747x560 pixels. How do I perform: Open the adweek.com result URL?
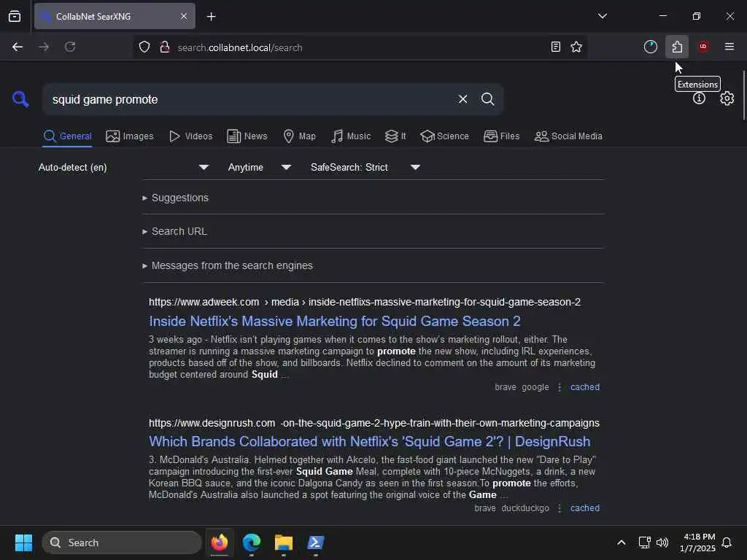pos(365,303)
